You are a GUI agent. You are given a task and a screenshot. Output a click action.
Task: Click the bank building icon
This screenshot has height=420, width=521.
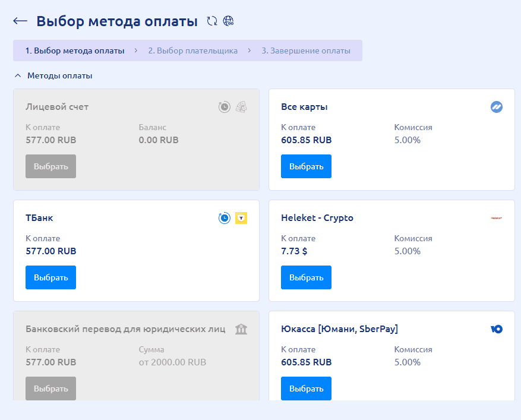tap(241, 329)
